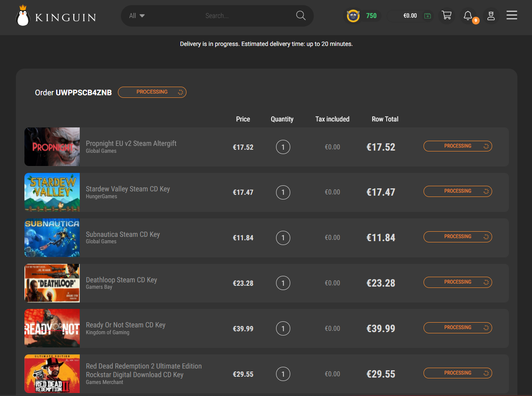The image size is (532, 396).
Task: Open the user account icon
Action: (x=491, y=16)
